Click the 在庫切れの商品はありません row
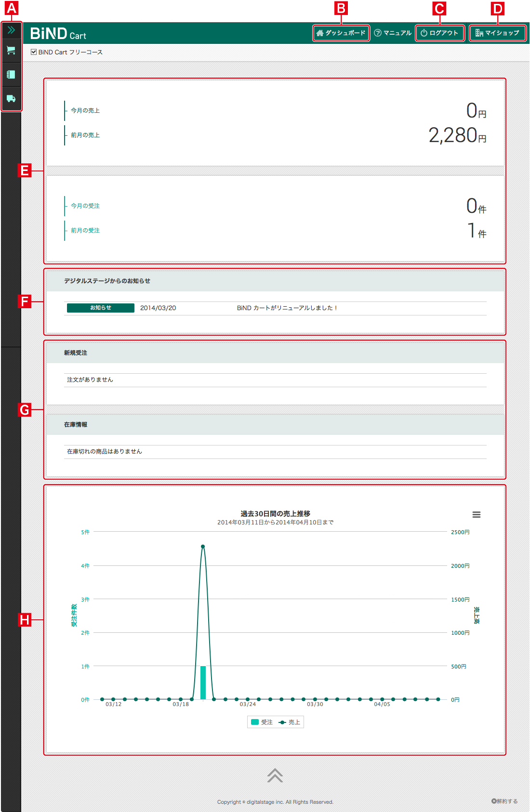Image resolution: width=530 pixels, height=812 pixels. (x=275, y=452)
